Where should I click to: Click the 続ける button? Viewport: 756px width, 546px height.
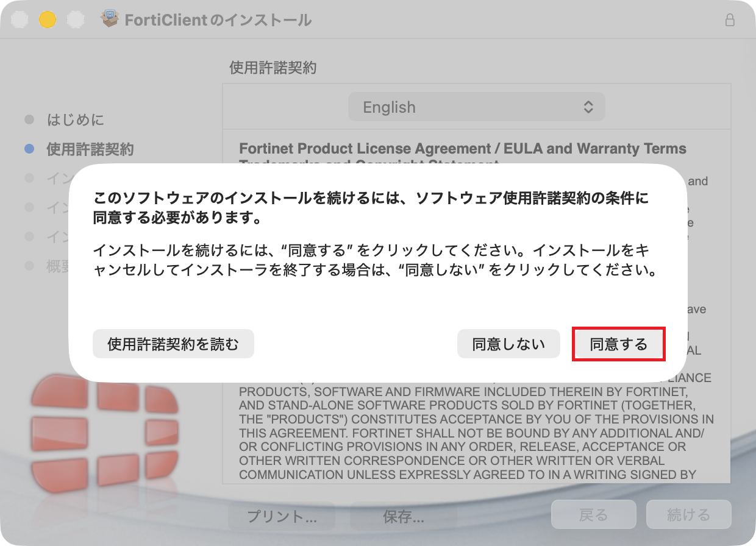pyautogui.click(x=688, y=515)
